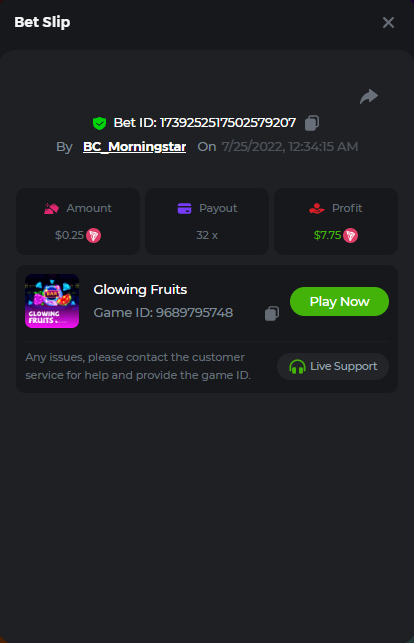Open the Glowing Fruits game thumbnail

[x=52, y=301]
